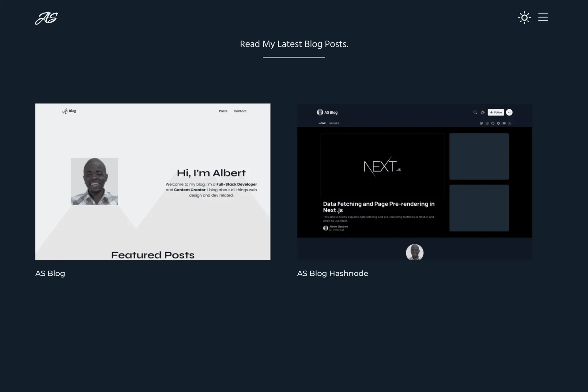Open the AS Blog Hashnode preview thumbnail
Viewport: 588px width, 392px height.
(414, 182)
